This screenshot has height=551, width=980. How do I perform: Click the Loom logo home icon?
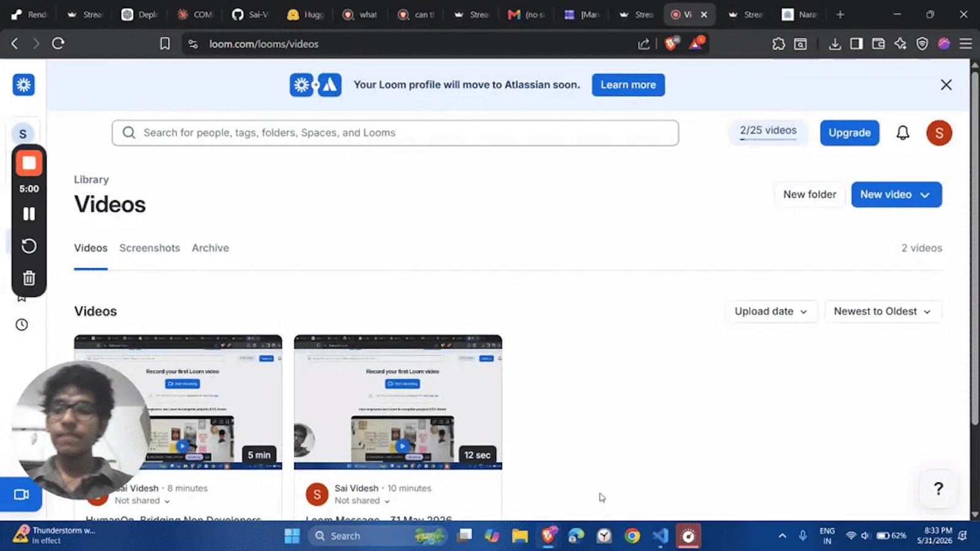(23, 84)
